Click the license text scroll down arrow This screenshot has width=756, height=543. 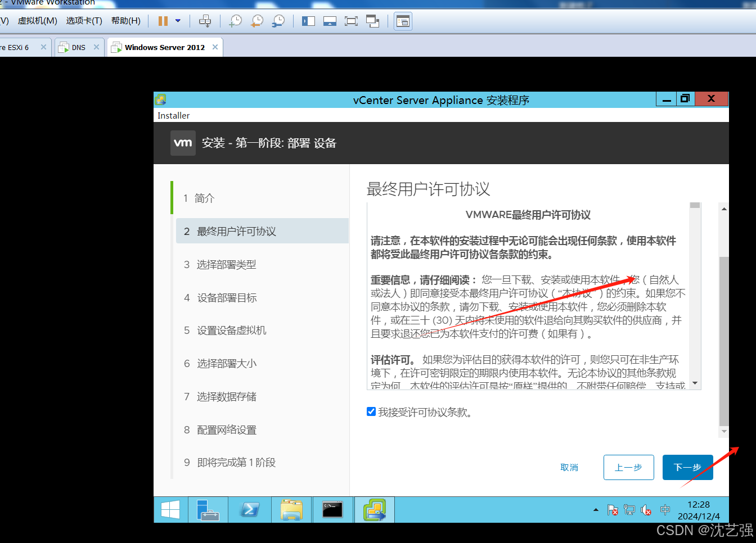coord(695,383)
